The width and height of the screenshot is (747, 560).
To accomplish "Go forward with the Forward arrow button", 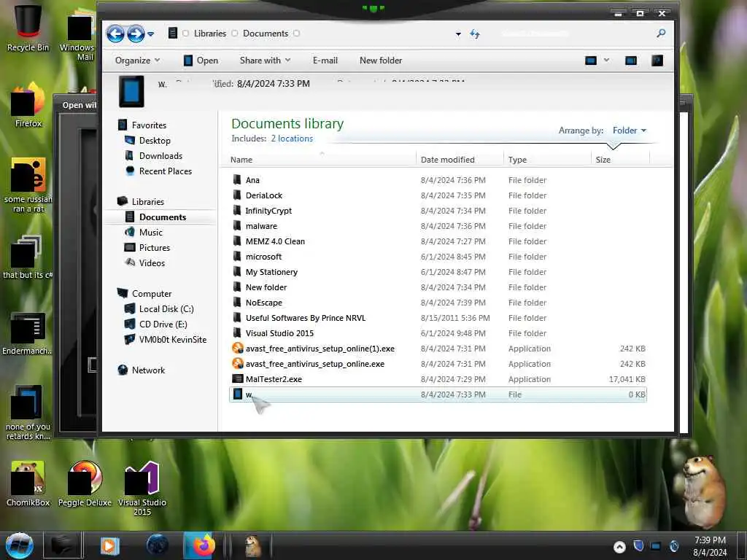I will (x=136, y=34).
